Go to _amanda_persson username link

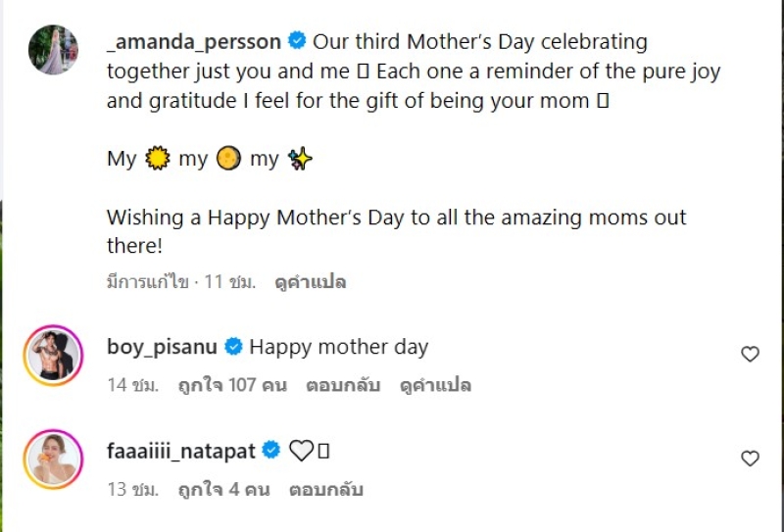194,42
